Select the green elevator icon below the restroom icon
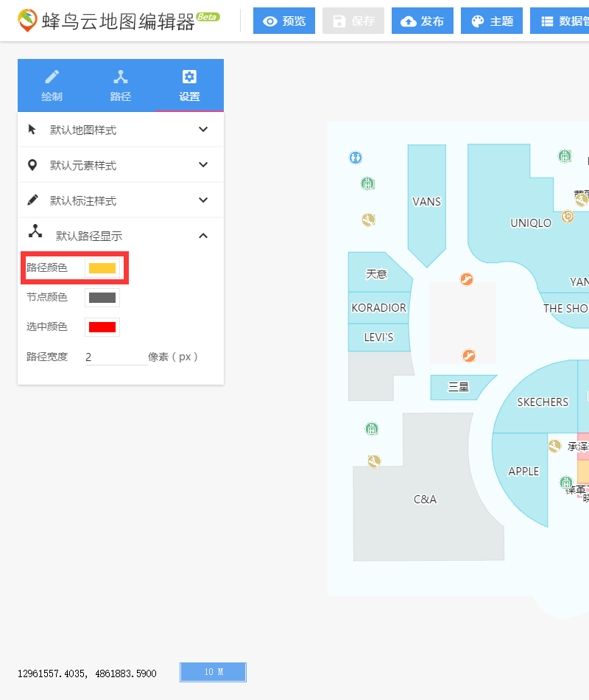Image resolution: width=589 pixels, height=700 pixels. point(367,183)
